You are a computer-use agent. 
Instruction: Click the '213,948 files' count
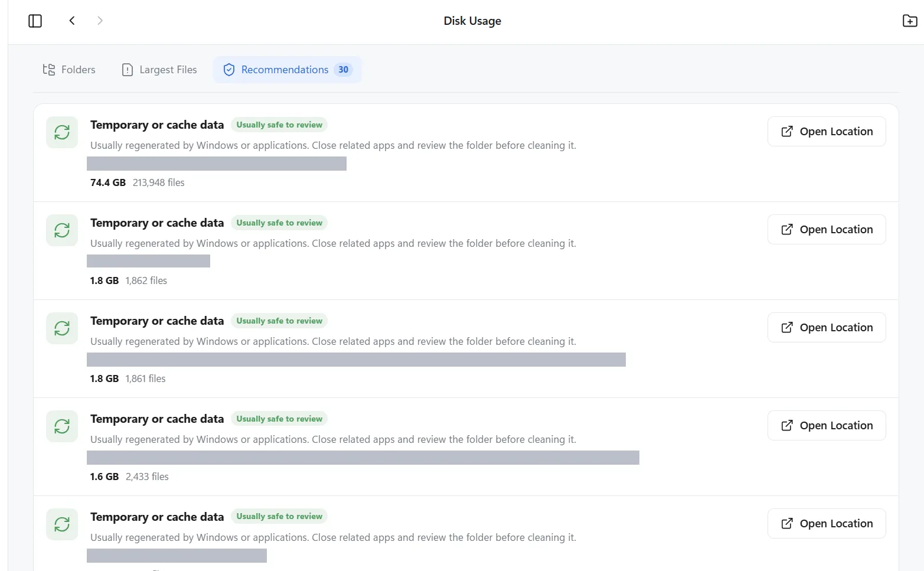159,183
